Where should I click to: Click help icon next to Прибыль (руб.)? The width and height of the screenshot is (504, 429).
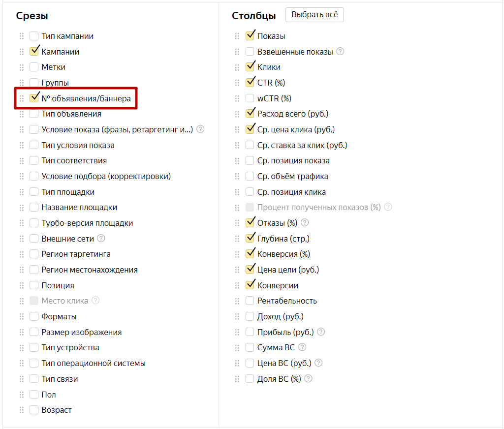(321, 332)
